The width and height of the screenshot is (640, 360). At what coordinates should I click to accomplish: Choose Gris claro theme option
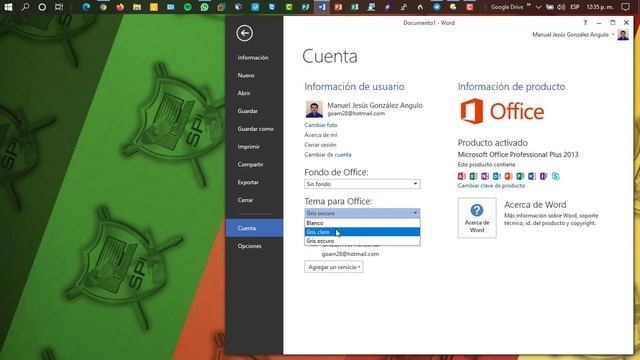point(362,232)
